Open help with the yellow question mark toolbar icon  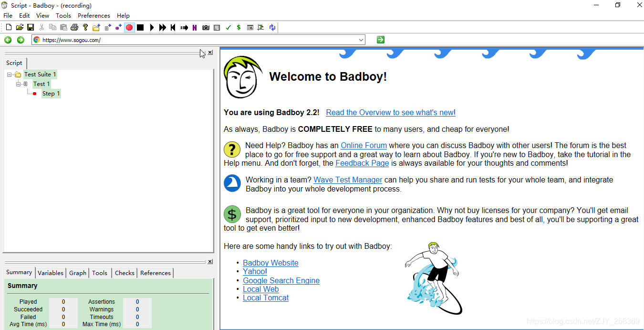coord(85,27)
